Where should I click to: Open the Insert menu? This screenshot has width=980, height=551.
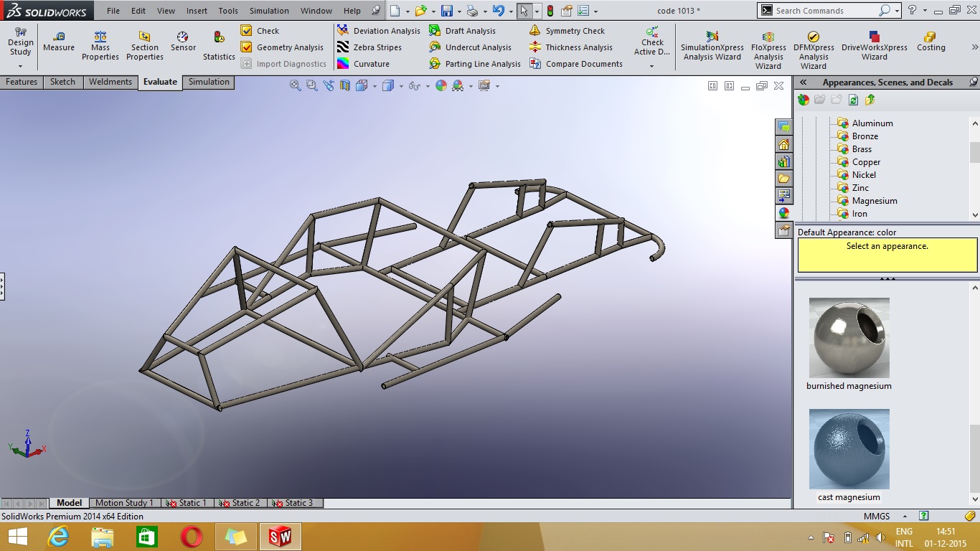pos(197,11)
